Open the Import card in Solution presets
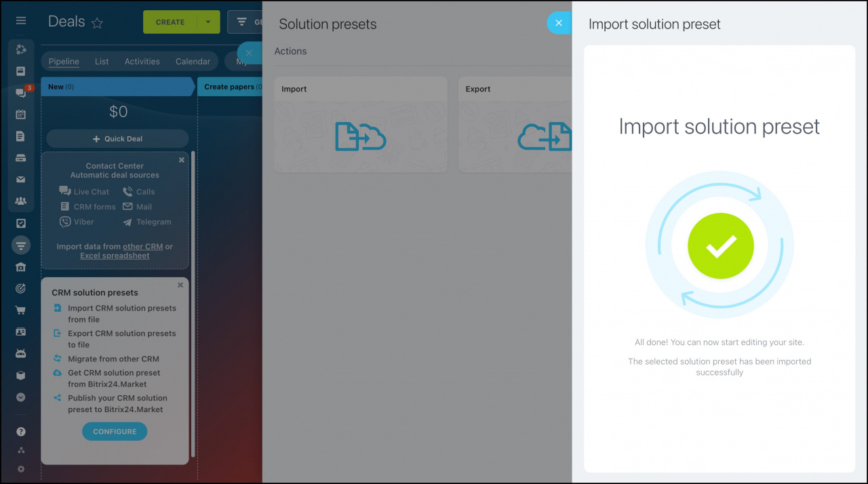This screenshot has width=868, height=484. (x=361, y=124)
